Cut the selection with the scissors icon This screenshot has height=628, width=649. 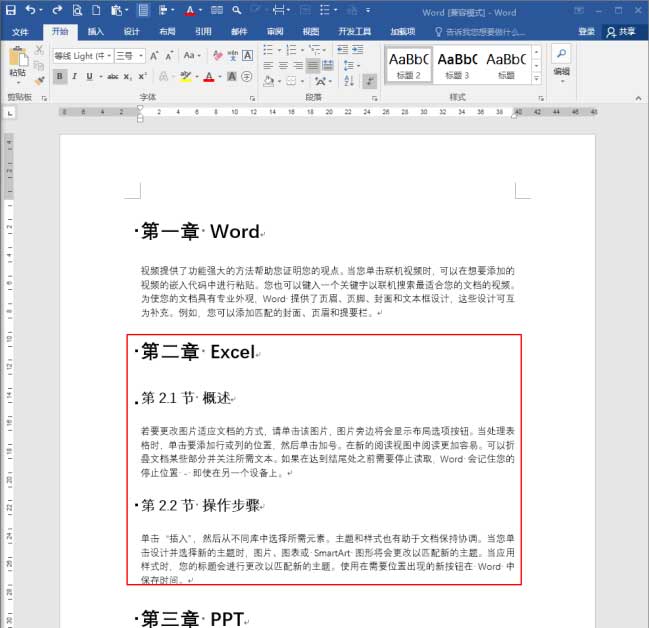click(39, 51)
